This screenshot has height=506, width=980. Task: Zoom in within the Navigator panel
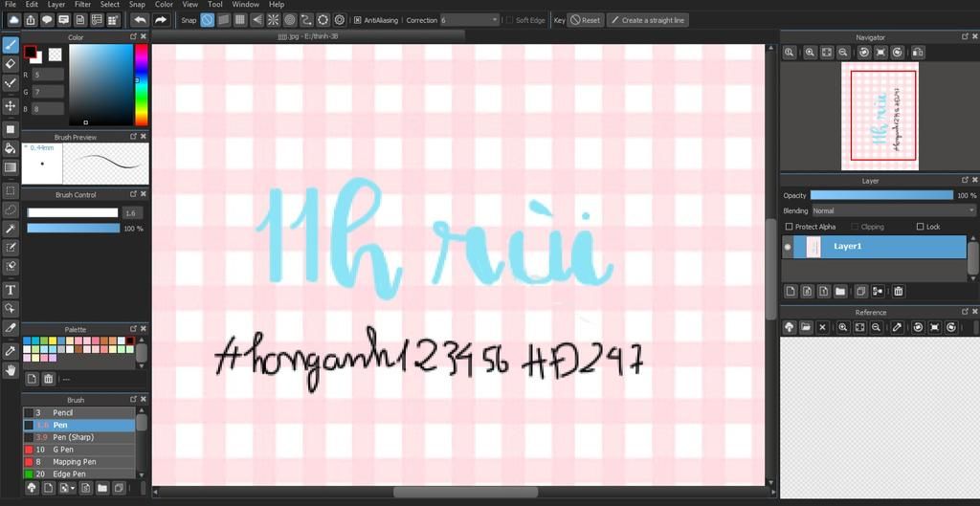tap(810, 53)
